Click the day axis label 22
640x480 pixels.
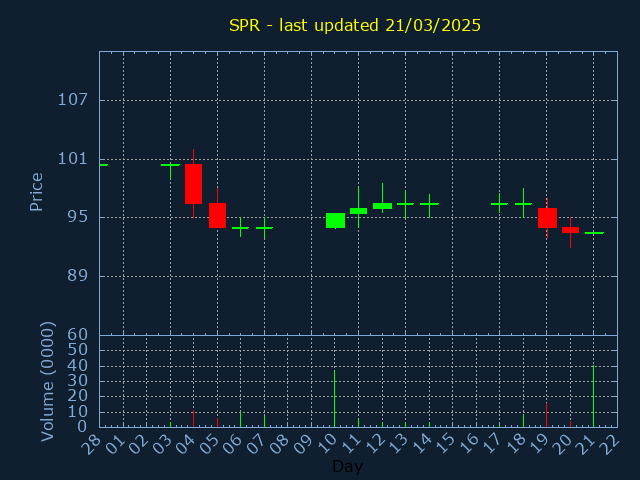[x=610, y=444]
